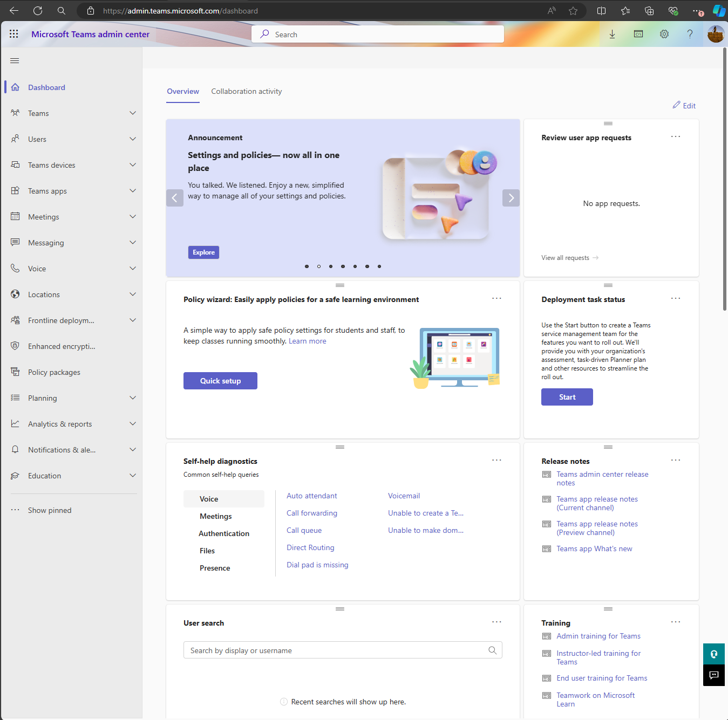Image resolution: width=728 pixels, height=720 pixels.
Task: Click the Quick setup button
Action: tap(220, 381)
